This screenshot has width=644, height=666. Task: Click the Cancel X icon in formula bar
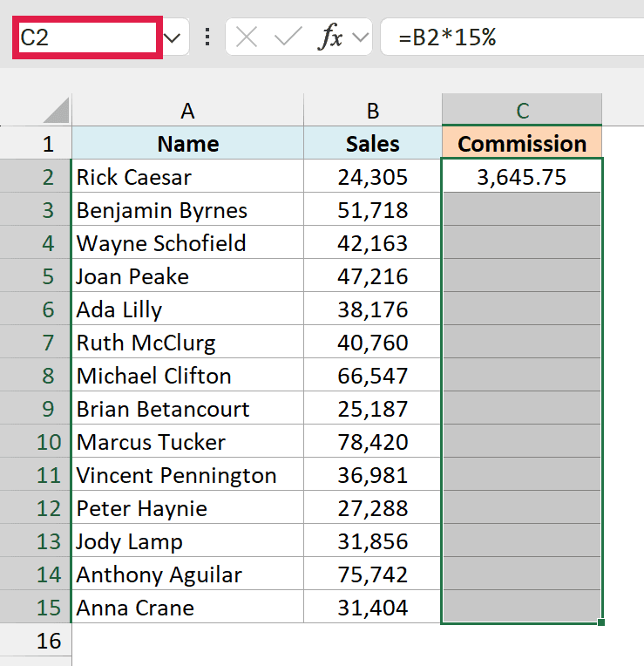coord(247,37)
